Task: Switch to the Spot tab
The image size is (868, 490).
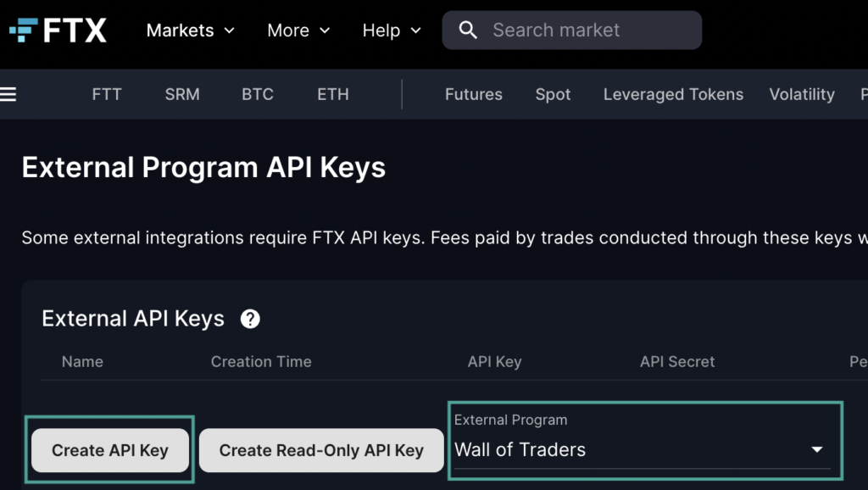Action: tap(553, 94)
